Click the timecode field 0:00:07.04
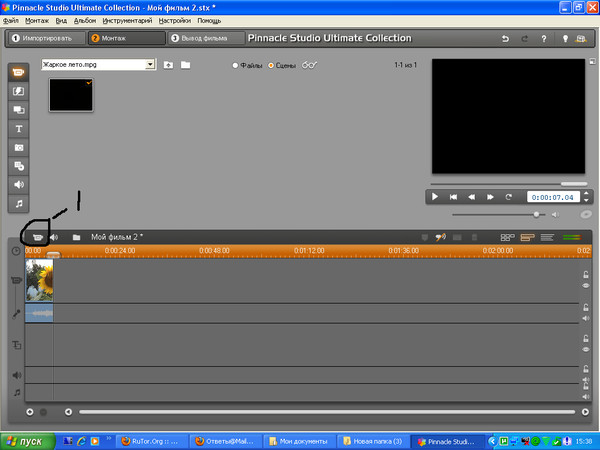 click(553, 197)
